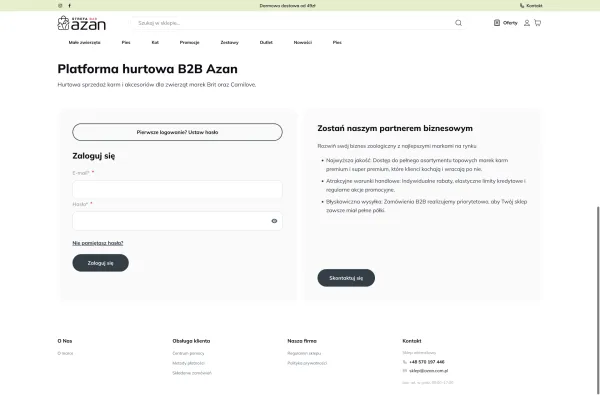Click the O Nas footer heading
This screenshot has width=600, height=395.
coord(65,341)
